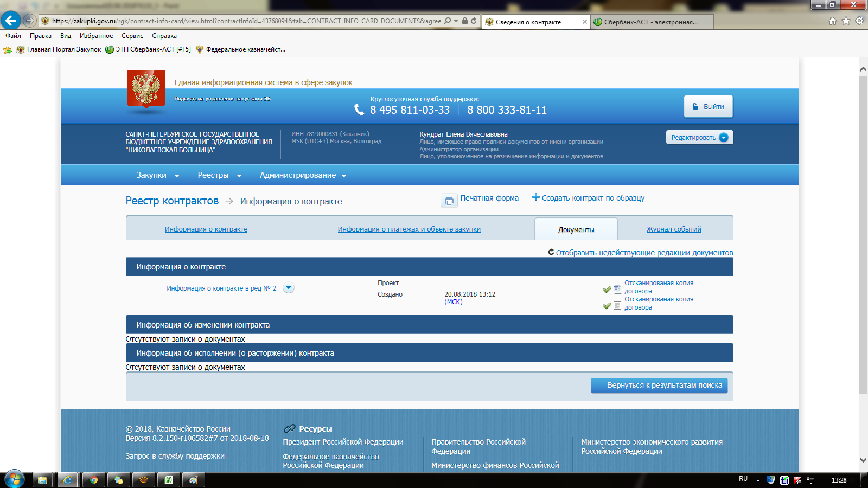The width and height of the screenshot is (868, 488).
Task: Open Excel from the taskbar
Action: (x=168, y=480)
